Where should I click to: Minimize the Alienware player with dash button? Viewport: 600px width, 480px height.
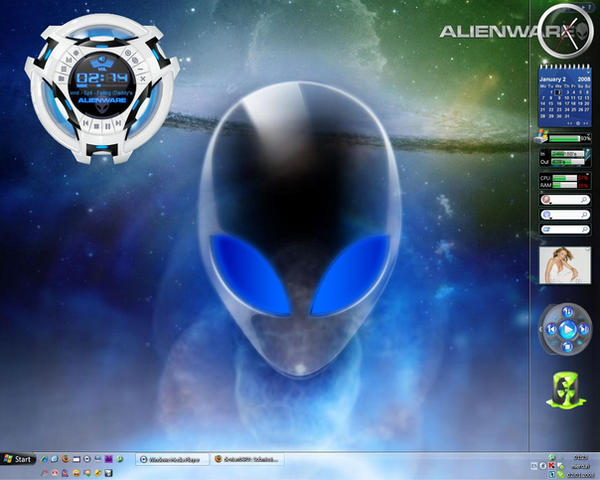point(140,69)
